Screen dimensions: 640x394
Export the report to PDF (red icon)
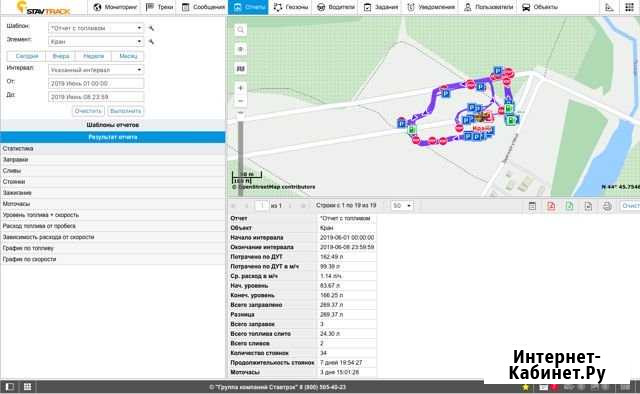click(551, 206)
